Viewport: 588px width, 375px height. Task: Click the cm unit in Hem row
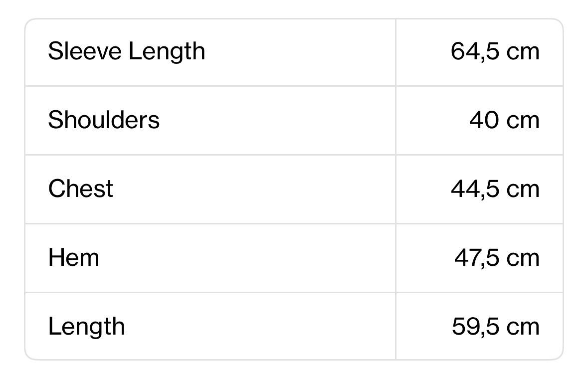523,259
